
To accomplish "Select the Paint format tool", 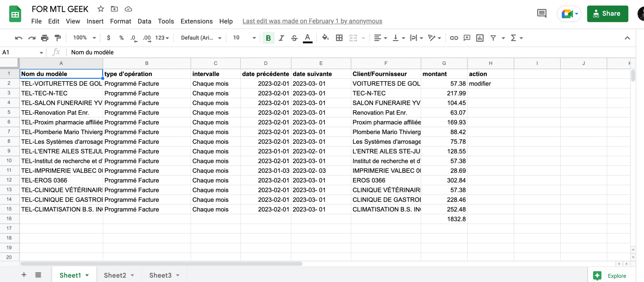I will pos(58,38).
